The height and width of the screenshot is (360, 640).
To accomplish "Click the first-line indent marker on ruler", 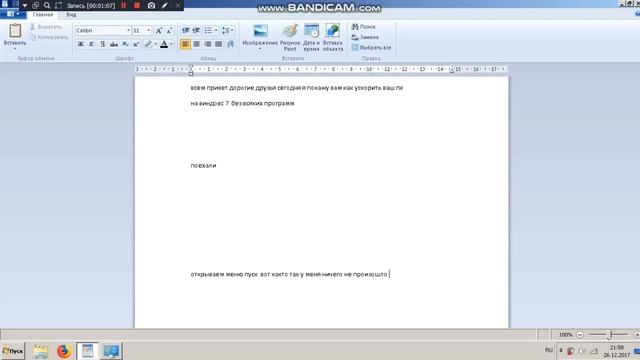I will 191,67.
